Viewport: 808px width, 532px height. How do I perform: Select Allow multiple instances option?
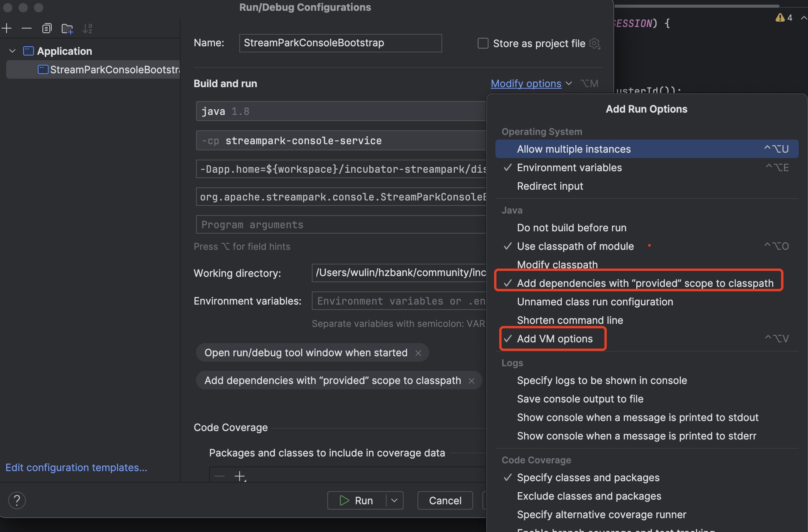pyautogui.click(x=574, y=149)
